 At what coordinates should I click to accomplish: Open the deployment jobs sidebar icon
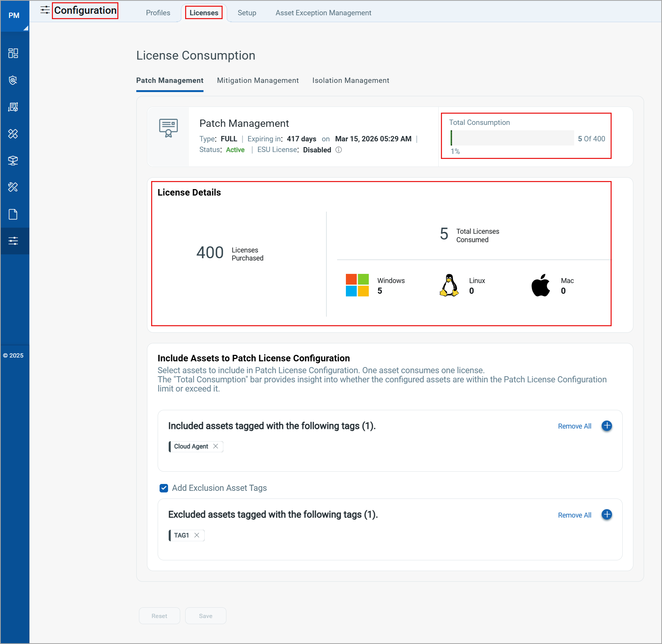coord(13,107)
